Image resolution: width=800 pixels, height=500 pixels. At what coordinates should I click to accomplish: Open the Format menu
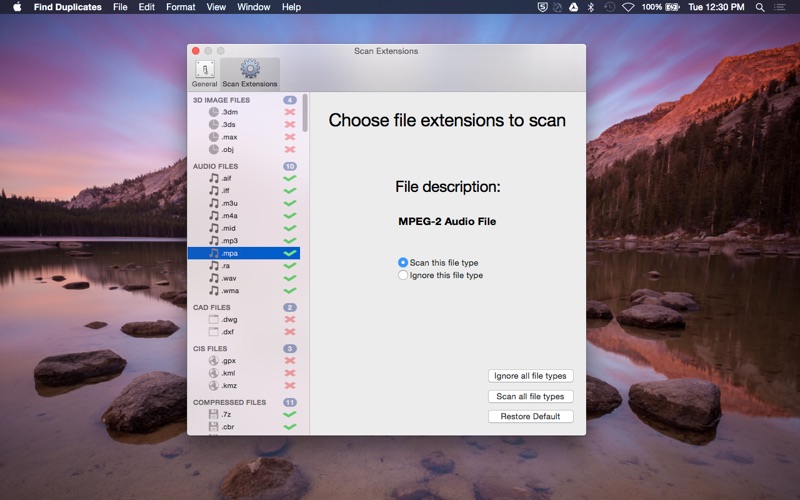point(180,7)
